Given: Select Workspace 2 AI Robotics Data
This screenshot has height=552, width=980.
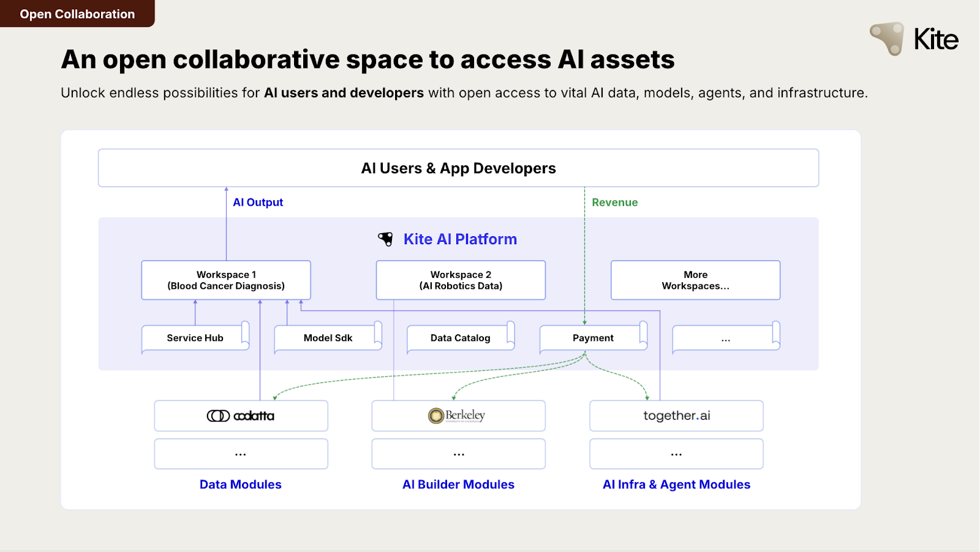Looking at the screenshot, I should click(460, 280).
